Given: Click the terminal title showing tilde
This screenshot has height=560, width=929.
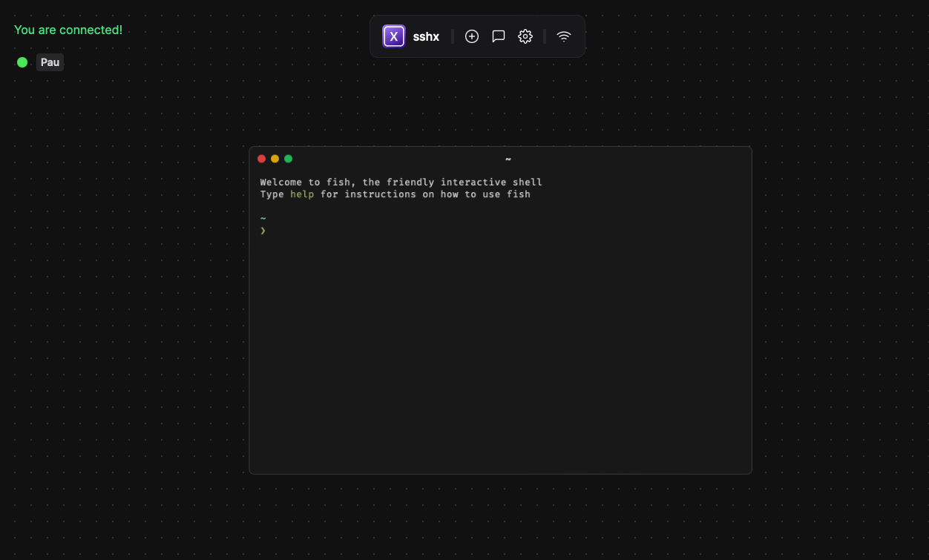Looking at the screenshot, I should (508, 159).
